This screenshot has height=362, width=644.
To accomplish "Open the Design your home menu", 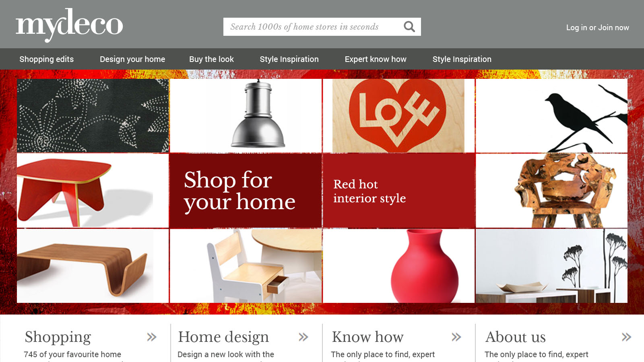I will point(132,59).
